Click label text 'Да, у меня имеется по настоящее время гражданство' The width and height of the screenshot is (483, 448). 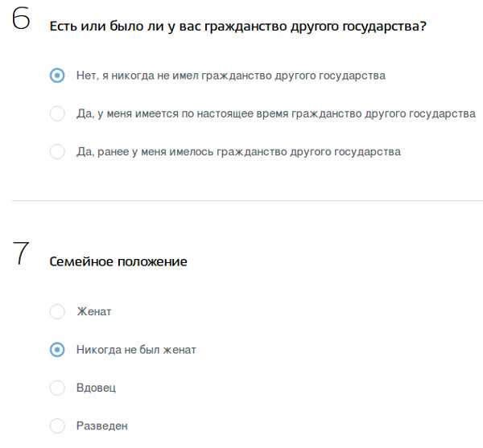tap(275, 113)
